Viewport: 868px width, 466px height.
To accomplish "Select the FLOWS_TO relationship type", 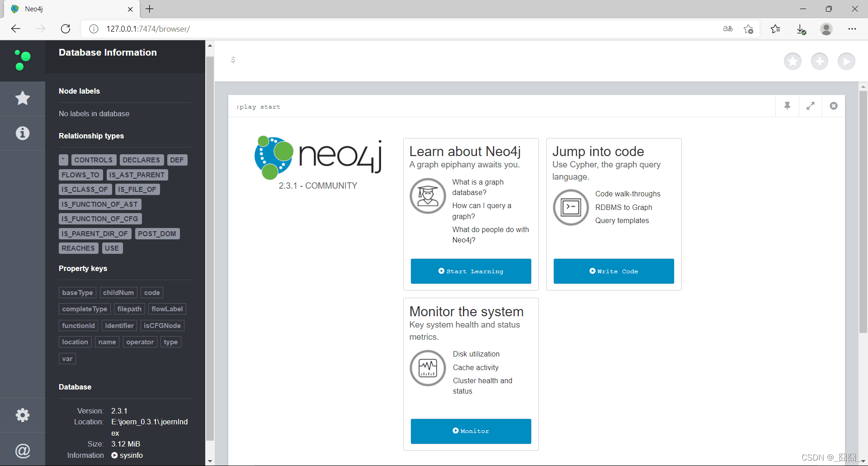I will tap(80, 175).
